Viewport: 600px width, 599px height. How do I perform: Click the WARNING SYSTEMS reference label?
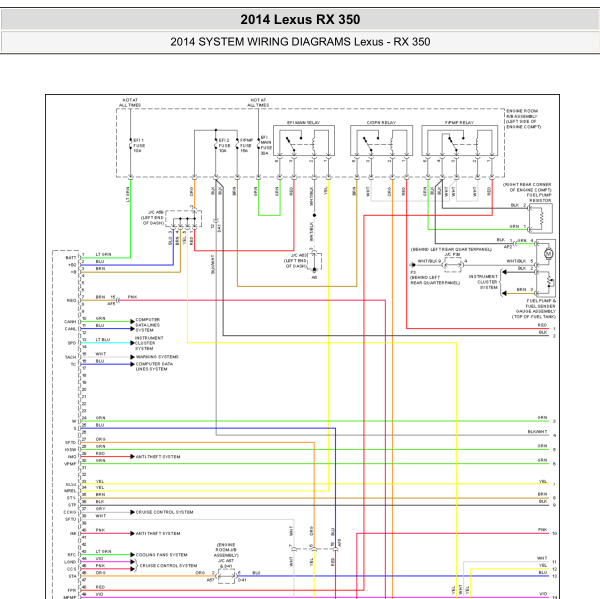click(157, 357)
